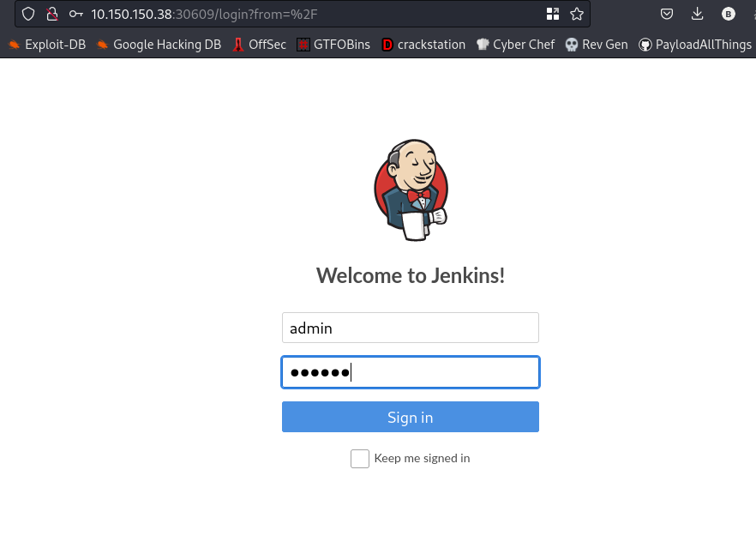Open the Pocket save icon
Image resolution: width=756 pixels, height=536 pixels.
click(x=666, y=14)
